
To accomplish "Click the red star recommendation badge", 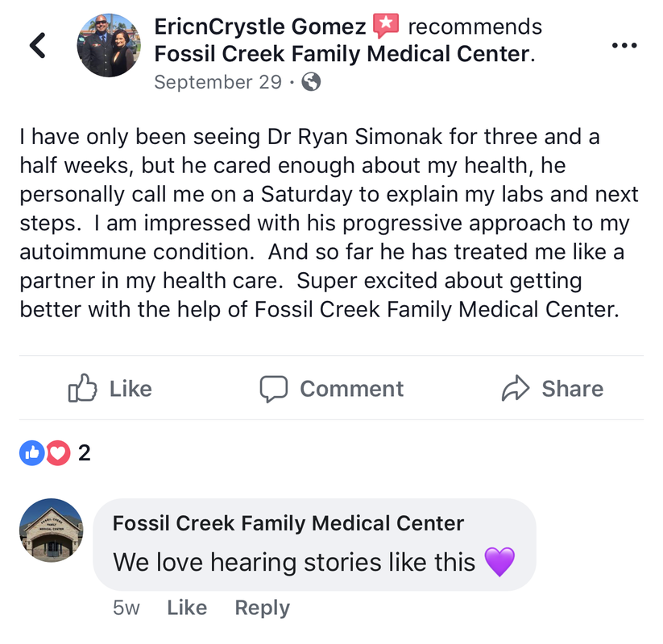I will tap(386, 27).
